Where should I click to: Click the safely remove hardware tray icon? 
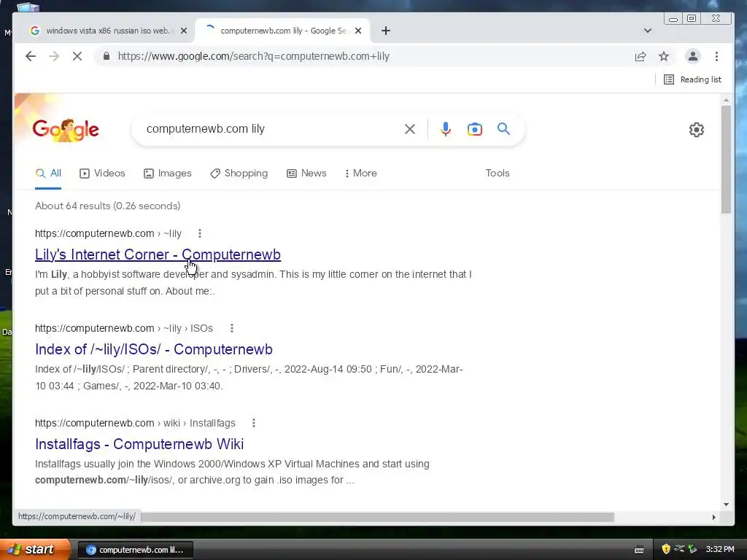(x=692, y=549)
